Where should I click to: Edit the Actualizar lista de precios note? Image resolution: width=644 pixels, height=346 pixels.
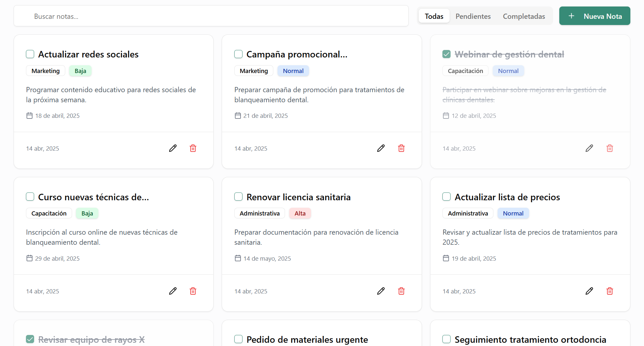589,291
